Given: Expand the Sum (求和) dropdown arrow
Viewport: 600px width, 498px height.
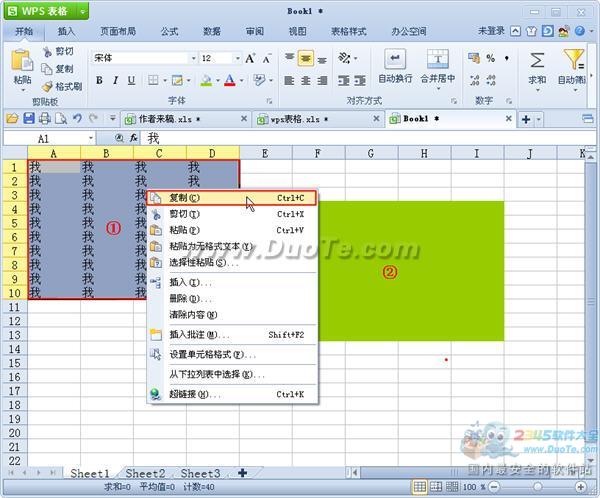Looking at the screenshot, I should click(x=537, y=90).
